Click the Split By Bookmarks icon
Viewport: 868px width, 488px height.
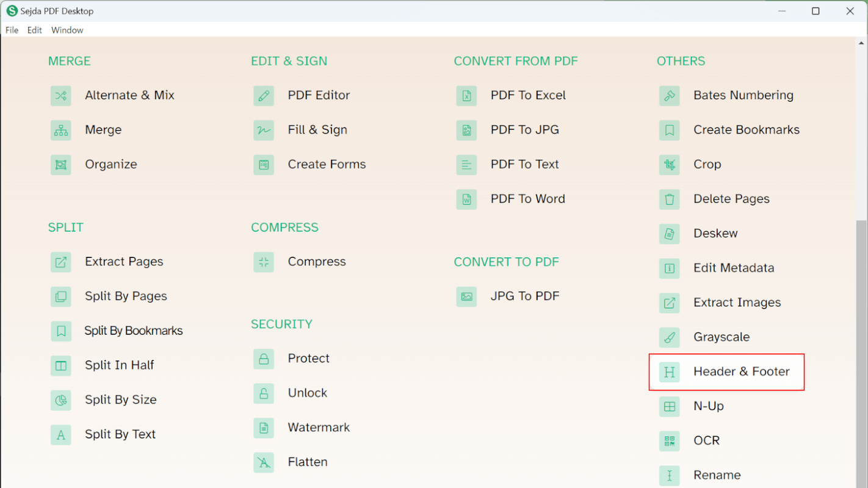coord(61,331)
